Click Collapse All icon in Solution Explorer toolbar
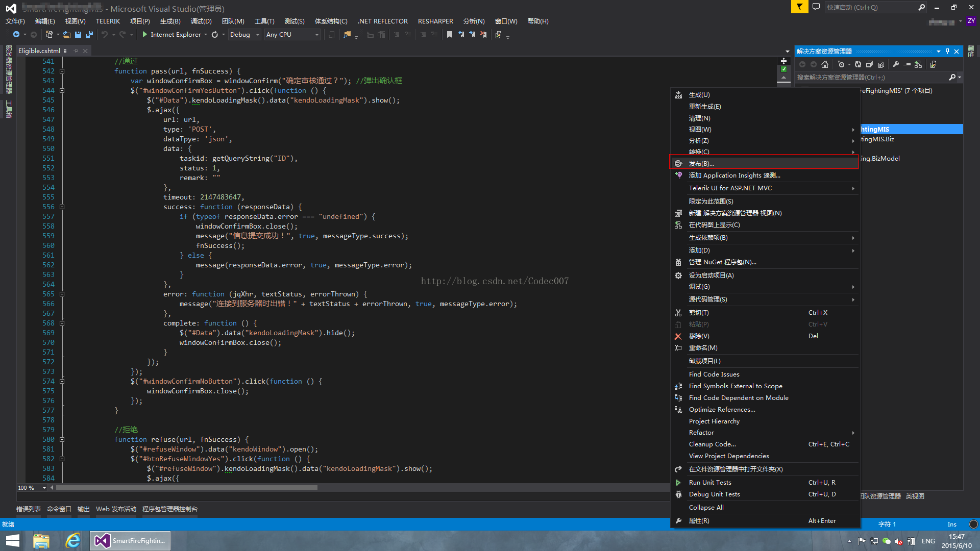The width and height of the screenshot is (980, 551). tap(869, 64)
